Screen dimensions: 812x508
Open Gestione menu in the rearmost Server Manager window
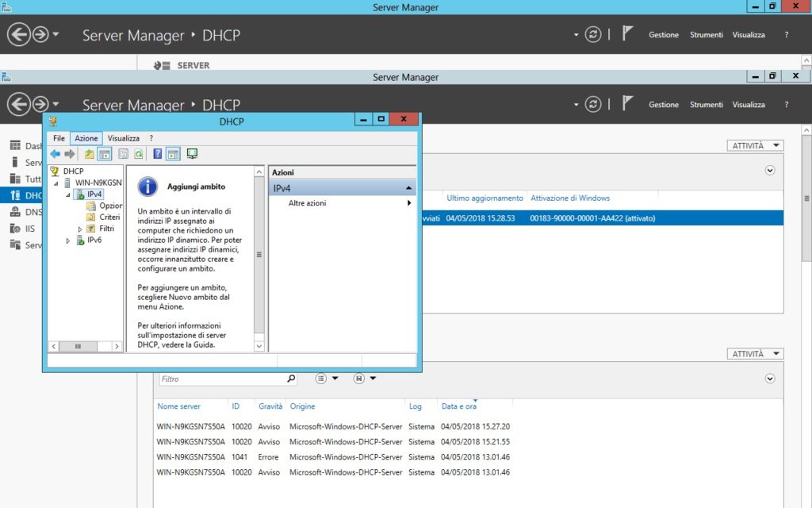[664, 35]
